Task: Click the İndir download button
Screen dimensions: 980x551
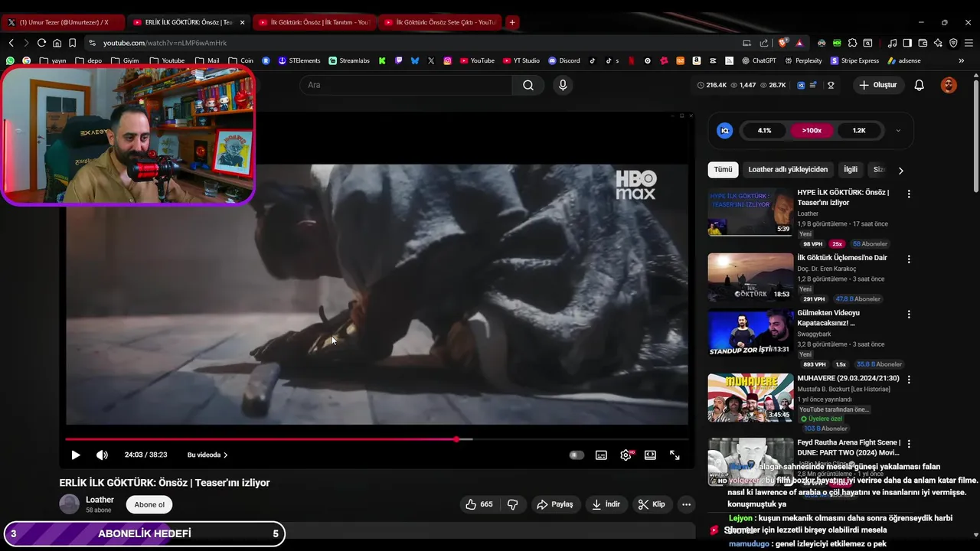Action: pos(606,504)
